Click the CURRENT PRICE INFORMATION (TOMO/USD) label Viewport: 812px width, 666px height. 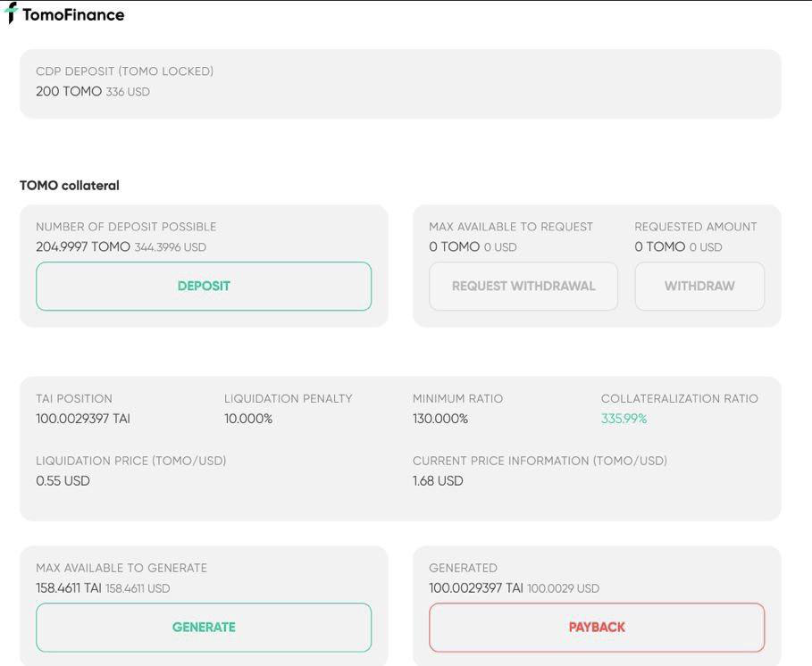[x=540, y=461]
